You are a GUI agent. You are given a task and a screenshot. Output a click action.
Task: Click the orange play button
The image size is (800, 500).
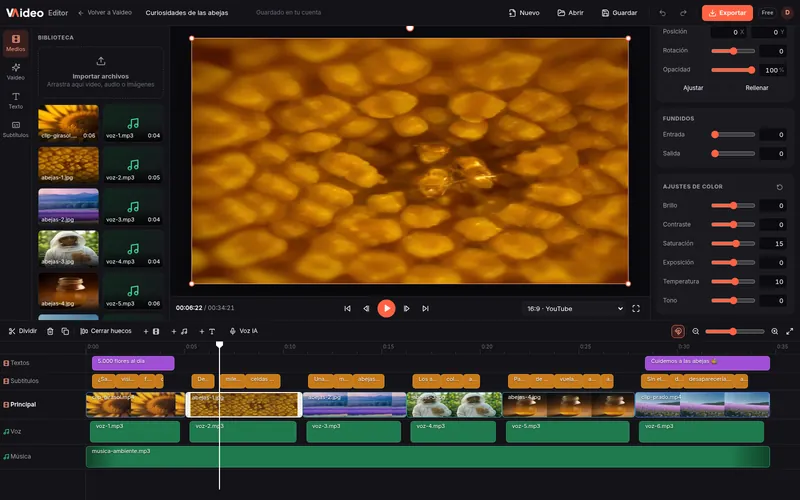(x=386, y=308)
